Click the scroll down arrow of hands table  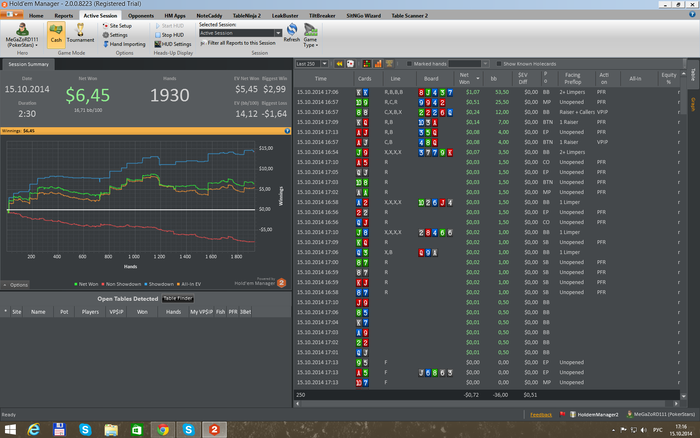click(x=683, y=396)
